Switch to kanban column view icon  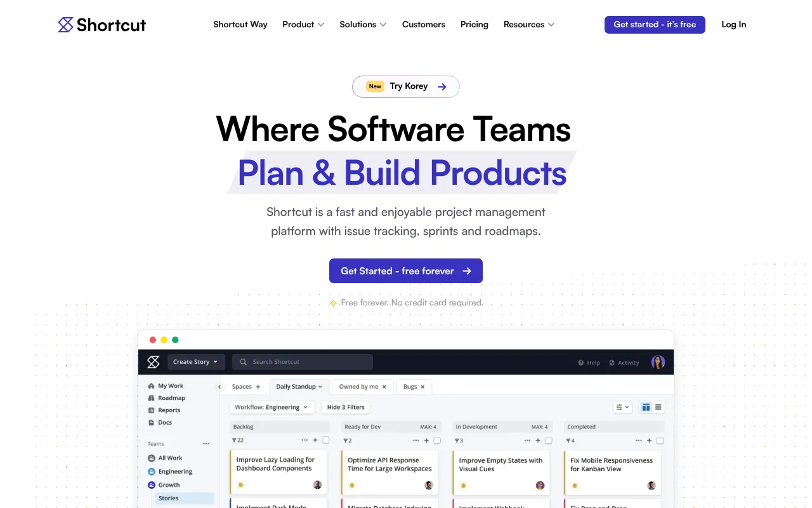tap(646, 407)
